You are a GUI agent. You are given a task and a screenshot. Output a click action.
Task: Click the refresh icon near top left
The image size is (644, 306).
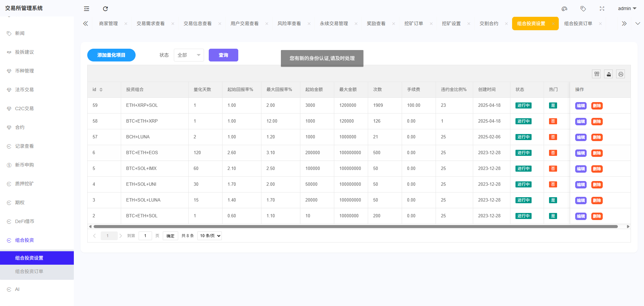pyautogui.click(x=105, y=9)
